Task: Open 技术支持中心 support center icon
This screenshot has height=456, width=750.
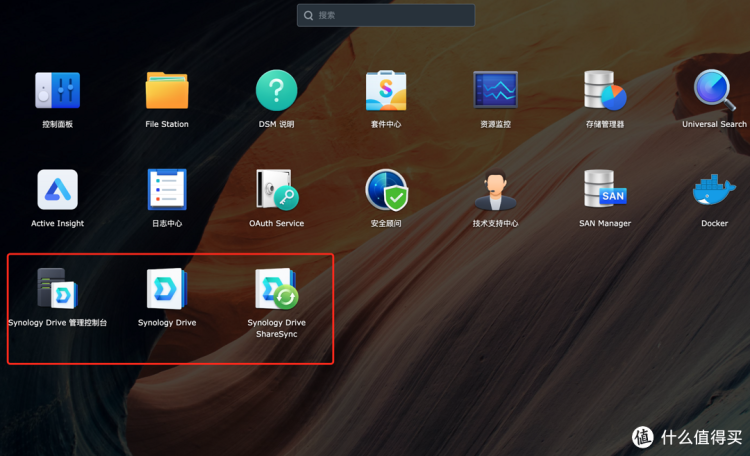Action: 496,190
